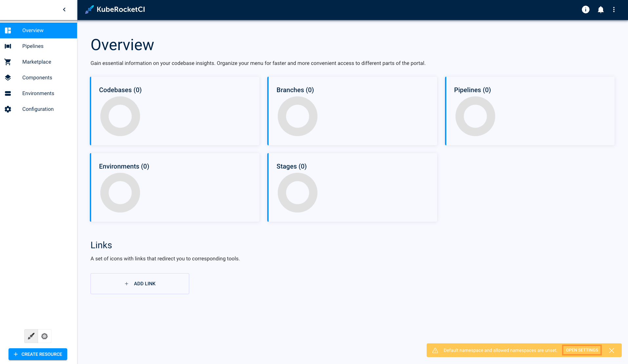Click the Branches (0) card

pyautogui.click(x=352, y=111)
